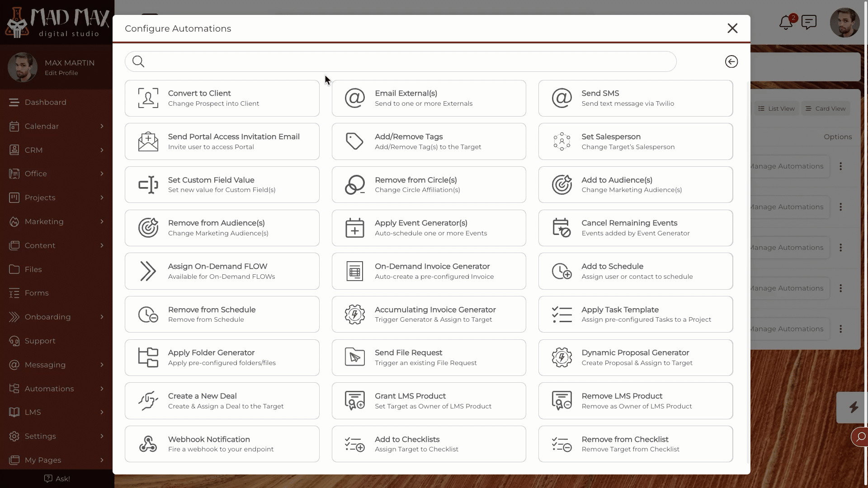The height and width of the screenshot is (488, 868).
Task: Click the back navigation arrow button
Action: (x=731, y=61)
